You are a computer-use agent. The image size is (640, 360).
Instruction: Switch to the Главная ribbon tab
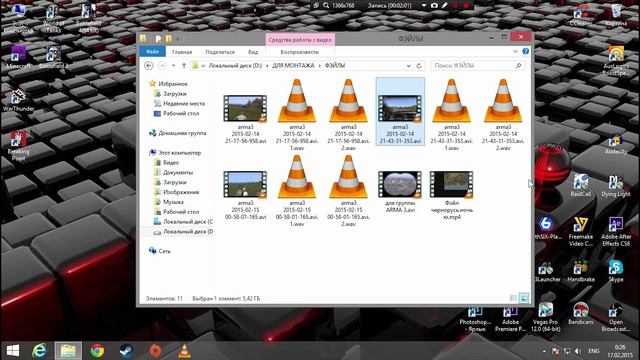coord(182,52)
